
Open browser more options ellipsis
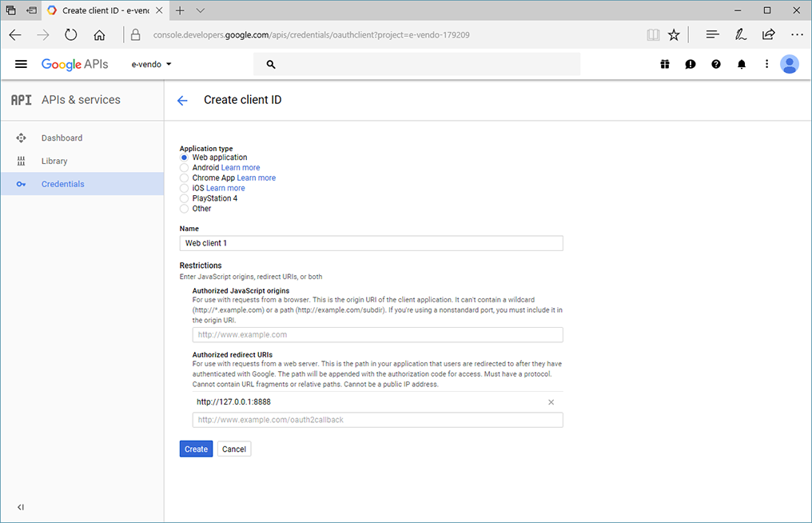tap(797, 34)
